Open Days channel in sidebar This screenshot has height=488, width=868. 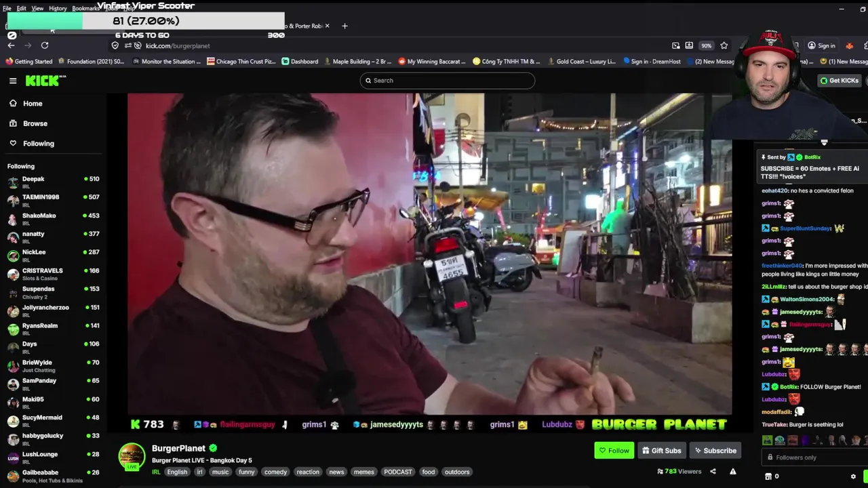(x=53, y=347)
